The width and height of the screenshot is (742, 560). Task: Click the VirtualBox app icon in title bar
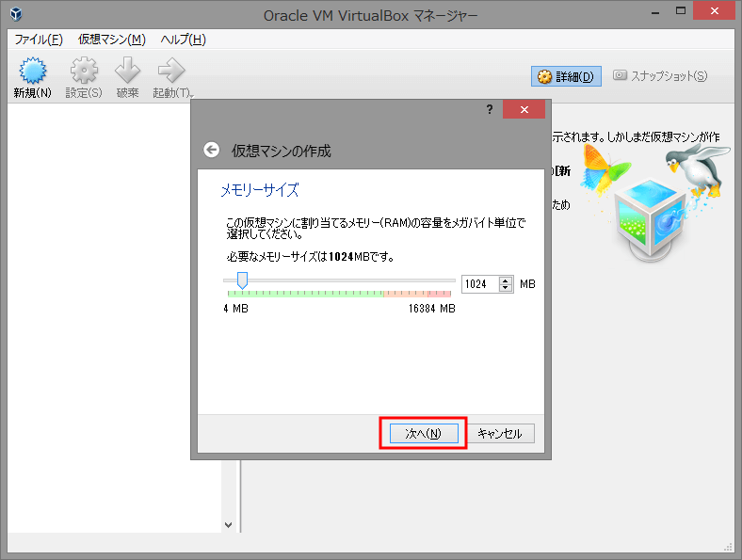pos(16,14)
